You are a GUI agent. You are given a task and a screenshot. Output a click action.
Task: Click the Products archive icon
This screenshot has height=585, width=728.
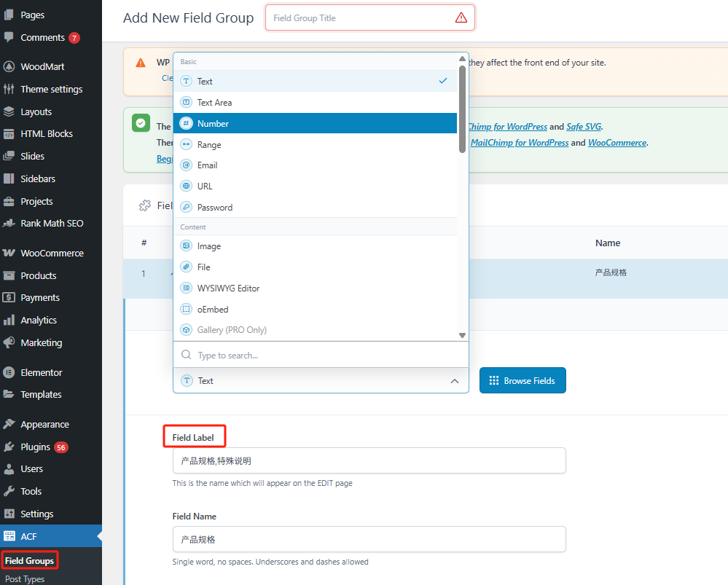[9, 275]
